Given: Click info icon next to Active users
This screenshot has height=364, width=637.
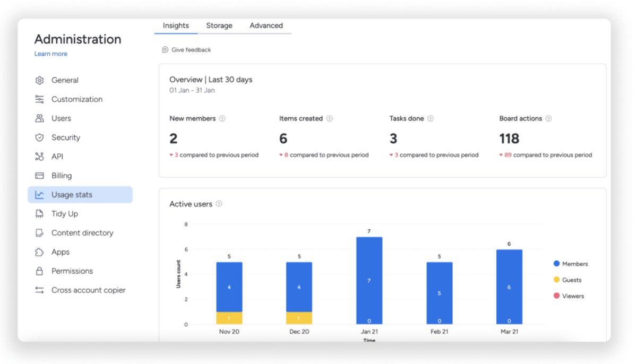Looking at the screenshot, I should (219, 204).
